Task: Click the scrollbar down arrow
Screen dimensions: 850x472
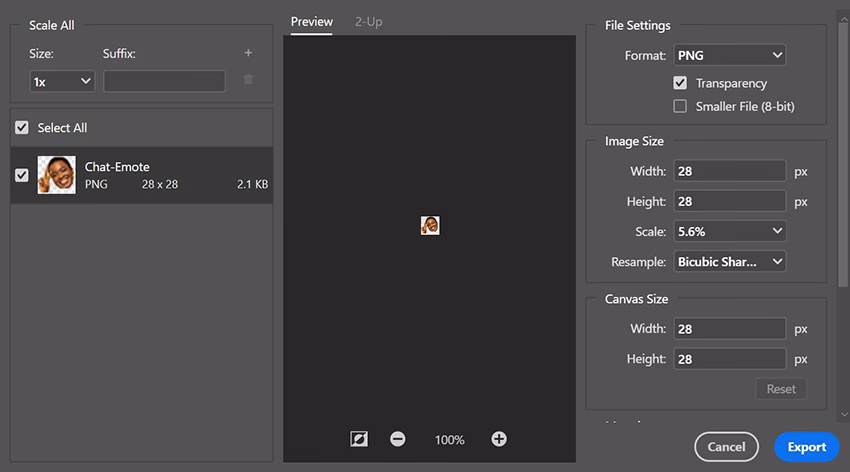Action: click(844, 415)
